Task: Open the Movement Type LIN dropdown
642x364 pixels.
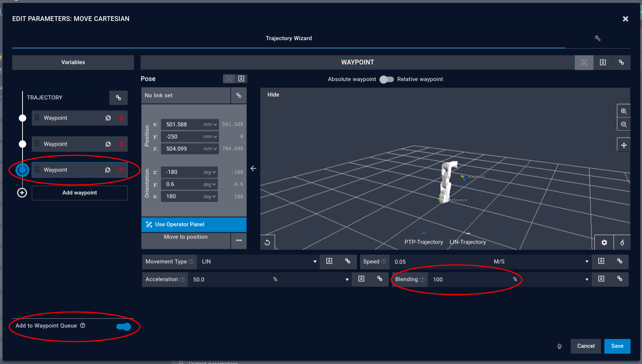Action: tap(259, 261)
